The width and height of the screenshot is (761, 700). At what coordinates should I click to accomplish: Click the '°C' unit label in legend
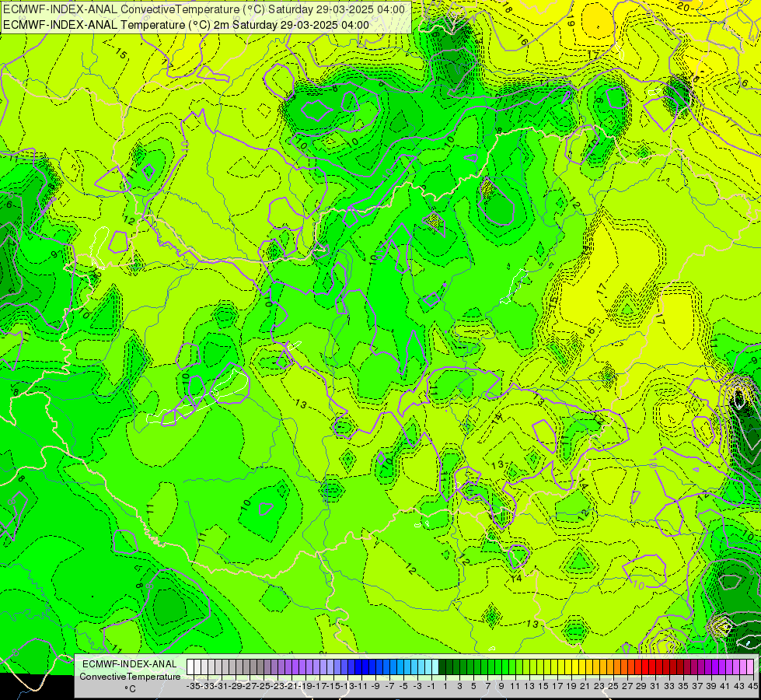pyautogui.click(x=130, y=689)
